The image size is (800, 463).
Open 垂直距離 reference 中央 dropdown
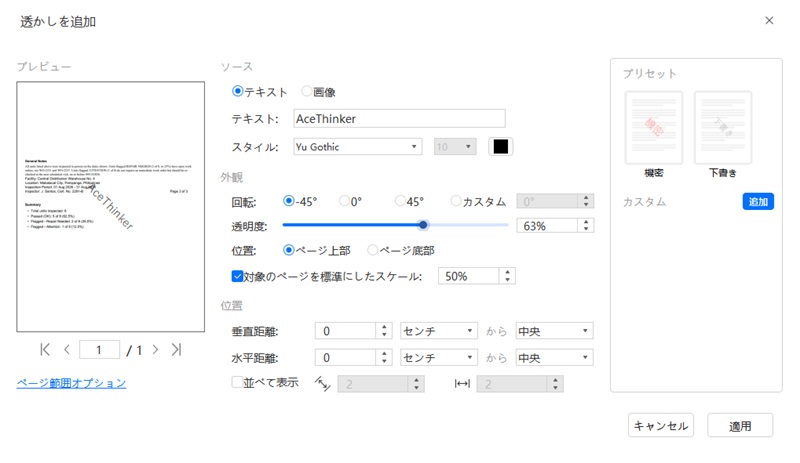click(x=554, y=331)
